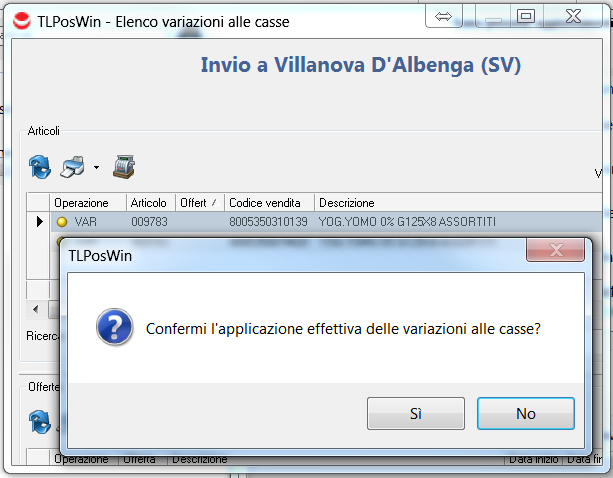This screenshot has height=478, width=613.
Task: Click the printer icon in Articoli toolbar
Action: [x=73, y=166]
